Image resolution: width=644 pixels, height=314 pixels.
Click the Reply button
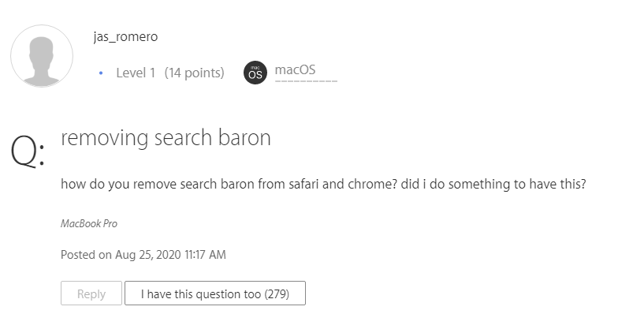click(x=91, y=293)
